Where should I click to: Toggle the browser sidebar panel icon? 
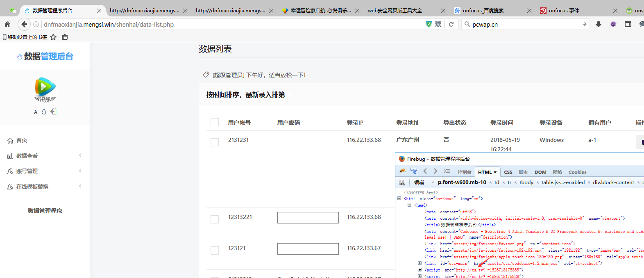click(628, 24)
